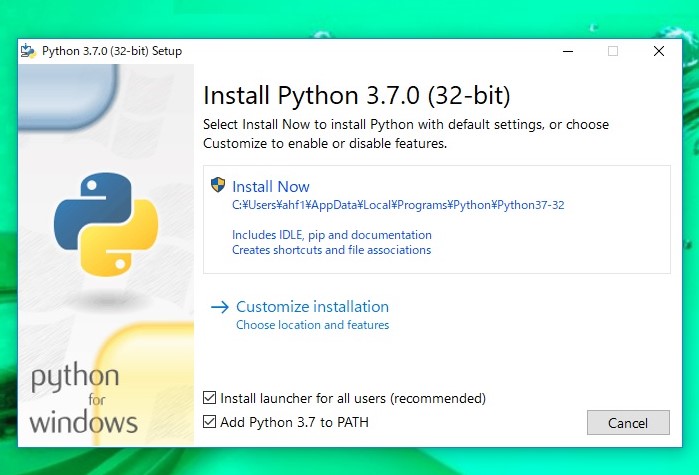699x475 pixels.
Task: Open Customize installation options
Action: pos(312,307)
